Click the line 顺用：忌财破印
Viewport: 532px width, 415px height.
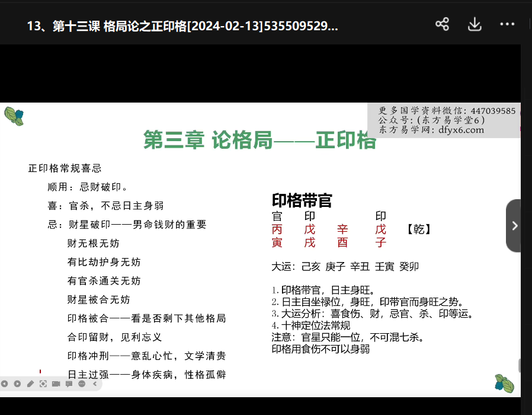[88, 187]
